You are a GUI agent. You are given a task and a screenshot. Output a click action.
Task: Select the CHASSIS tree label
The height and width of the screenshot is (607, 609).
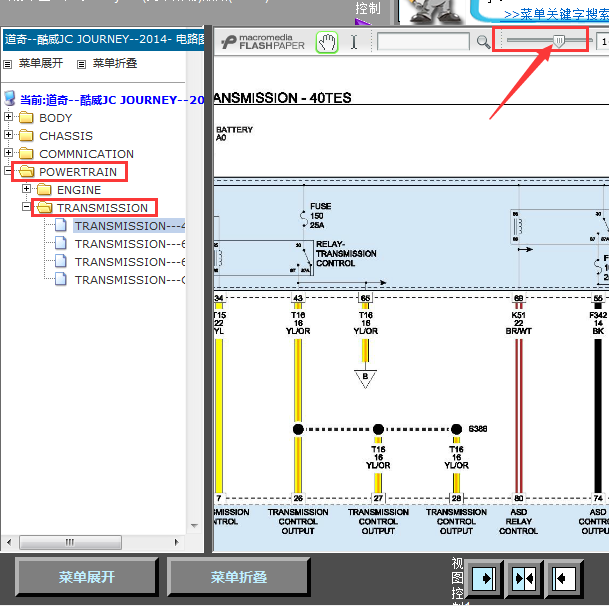point(66,136)
